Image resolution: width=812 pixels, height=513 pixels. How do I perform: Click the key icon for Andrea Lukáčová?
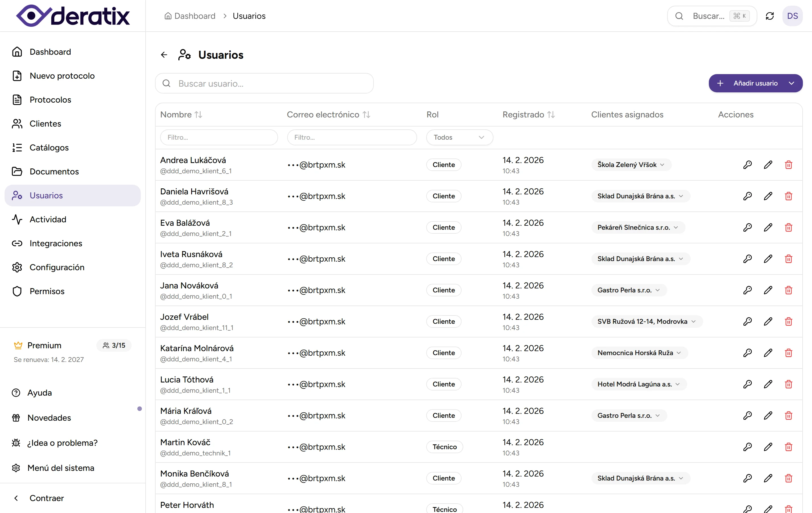coord(747,165)
